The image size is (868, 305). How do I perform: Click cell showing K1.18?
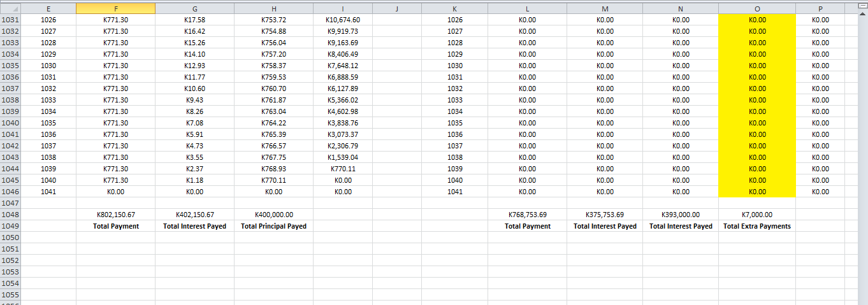[194, 180]
